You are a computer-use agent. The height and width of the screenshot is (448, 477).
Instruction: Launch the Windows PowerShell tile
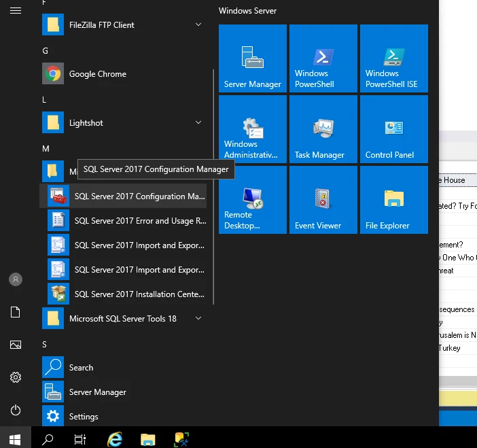323,58
